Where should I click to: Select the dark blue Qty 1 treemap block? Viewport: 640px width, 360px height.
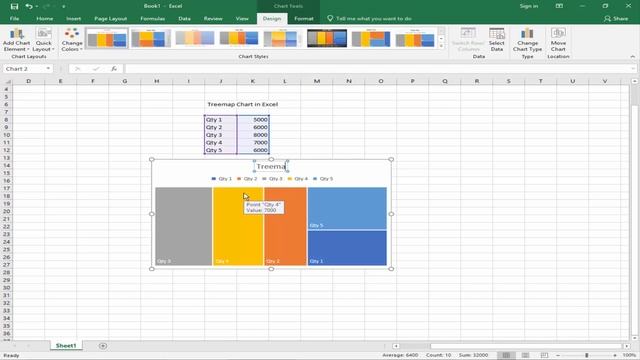pos(347,248)
